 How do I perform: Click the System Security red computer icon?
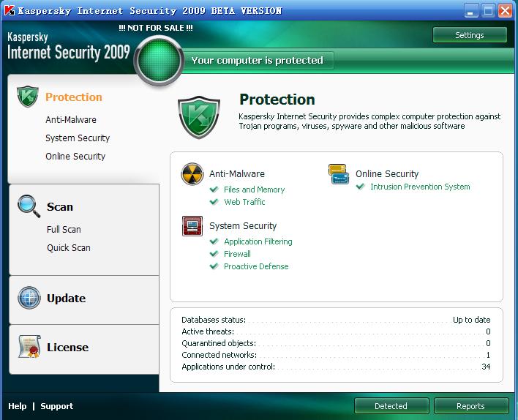click(x=192, y=226)
